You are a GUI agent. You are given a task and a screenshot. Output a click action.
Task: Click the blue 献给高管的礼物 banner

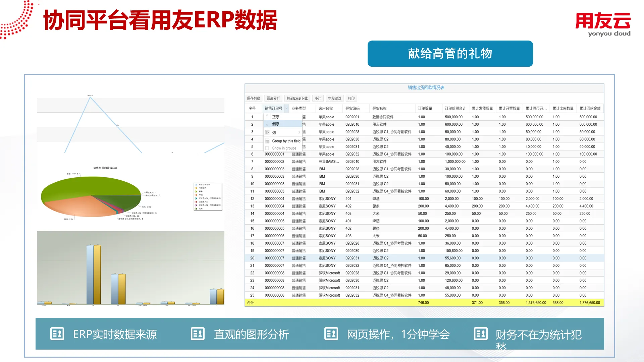pyautogui.click(x=450, y=54)
